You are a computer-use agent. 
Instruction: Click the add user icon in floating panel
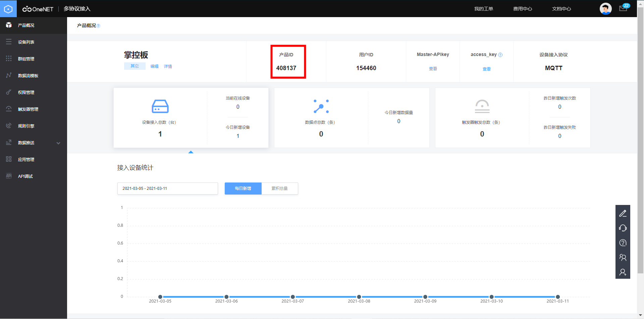pyautogui.click(x=623, y=272)
